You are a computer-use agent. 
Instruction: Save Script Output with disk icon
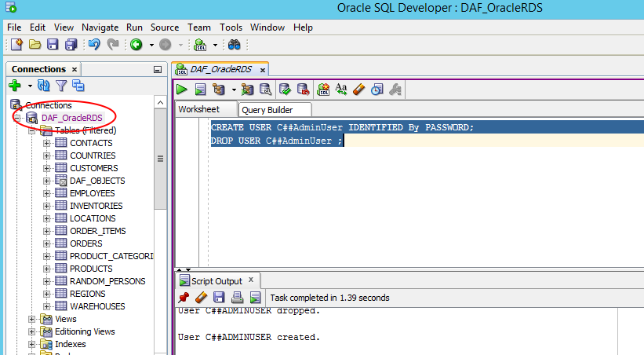(x=219, y=297)
